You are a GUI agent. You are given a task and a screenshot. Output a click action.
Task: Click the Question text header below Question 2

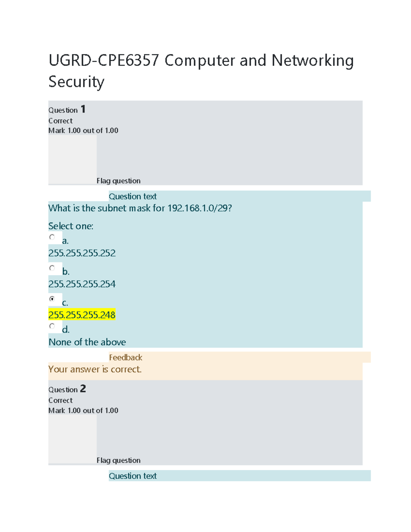(133, 476)
